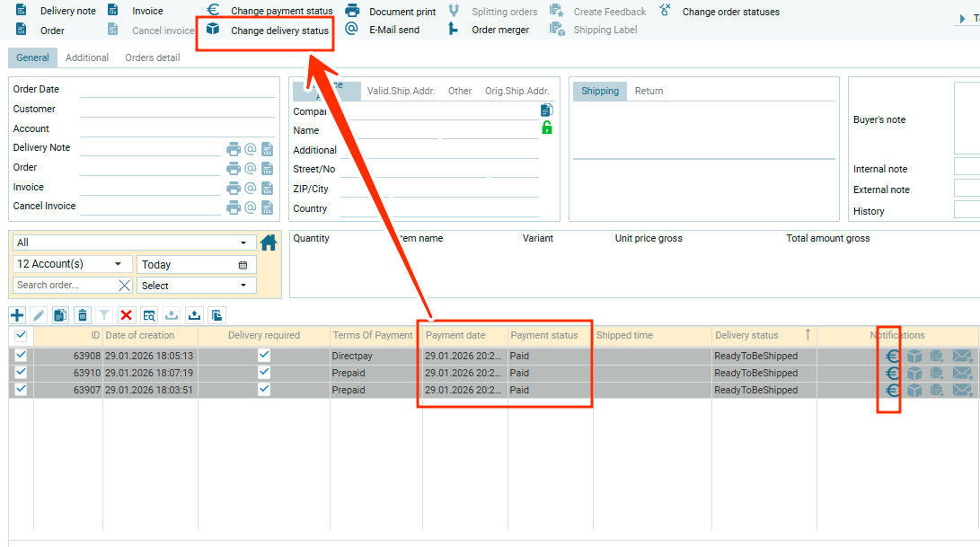Delete selected orders with the trash icon
This screenshot has height=547, width=980.
tap(83, 315)
